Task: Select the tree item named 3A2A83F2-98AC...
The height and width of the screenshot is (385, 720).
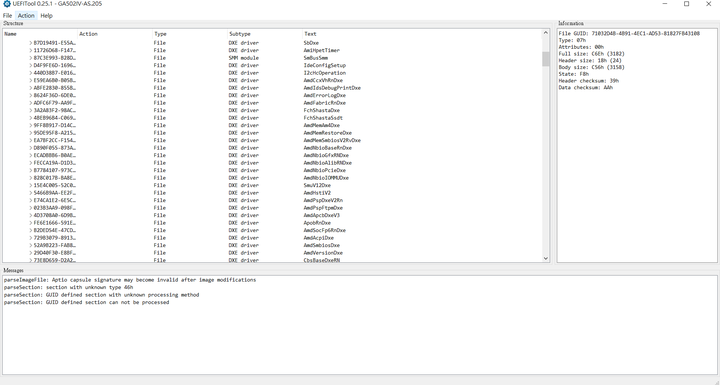Action: [x=55, y=110]
